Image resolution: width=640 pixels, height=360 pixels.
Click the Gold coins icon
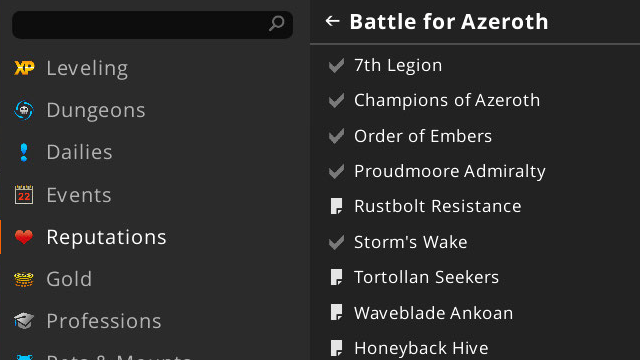point(24,279)
